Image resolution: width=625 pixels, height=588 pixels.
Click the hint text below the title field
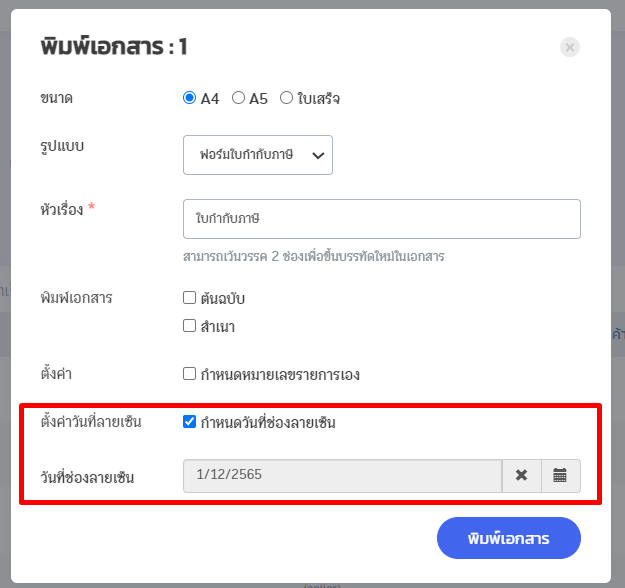[x=314, y=256]
